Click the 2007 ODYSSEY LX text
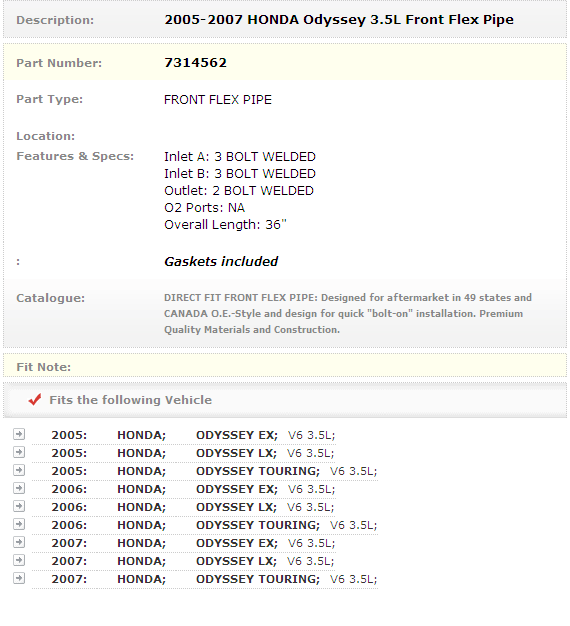This screenshot has width=570, height=626. [x=236, y=561]
